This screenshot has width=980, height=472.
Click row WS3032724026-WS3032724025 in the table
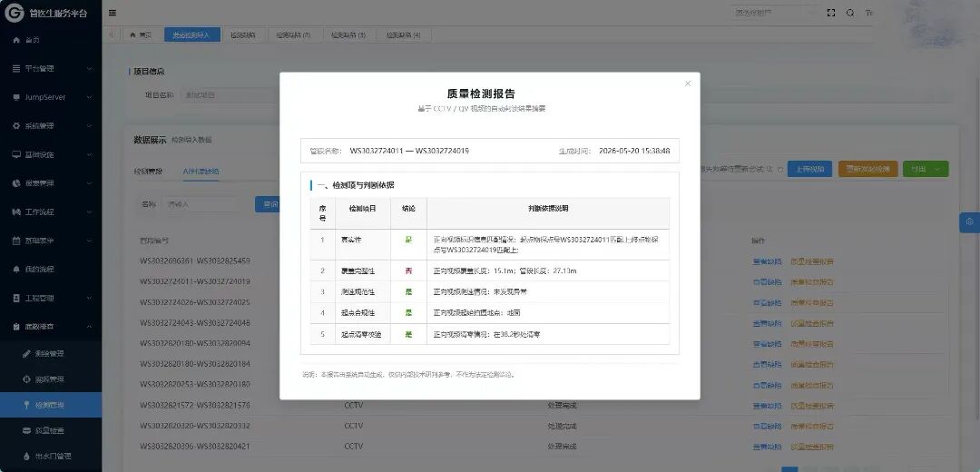195,302
